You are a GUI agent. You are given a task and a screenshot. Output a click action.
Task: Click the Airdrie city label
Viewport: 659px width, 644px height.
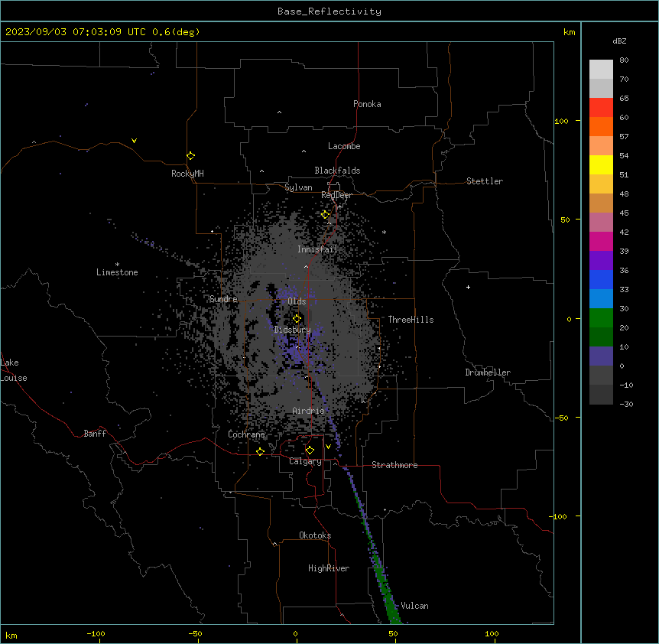click(x=309, y=411)
